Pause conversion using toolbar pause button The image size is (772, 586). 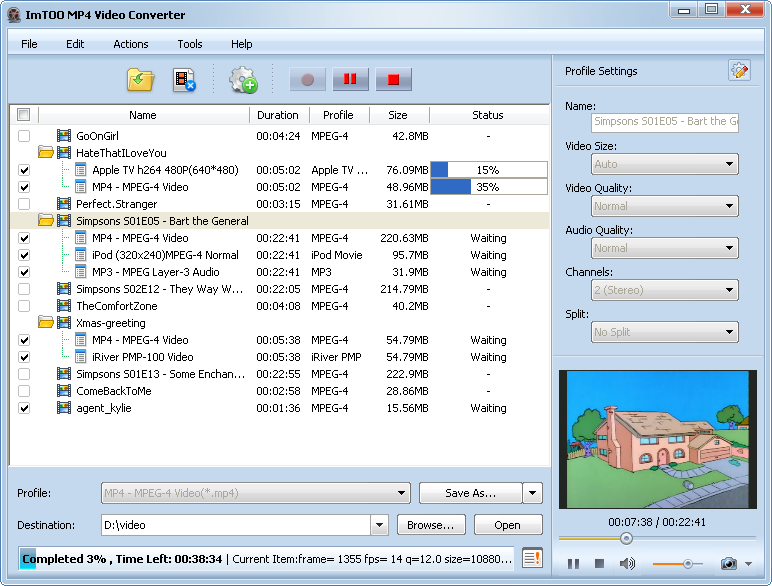[x=351, y=80]
